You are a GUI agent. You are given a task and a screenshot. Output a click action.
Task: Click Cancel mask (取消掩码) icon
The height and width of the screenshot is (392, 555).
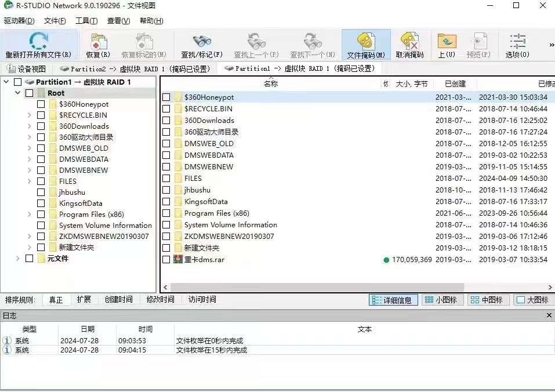click(x=409, y=41)
